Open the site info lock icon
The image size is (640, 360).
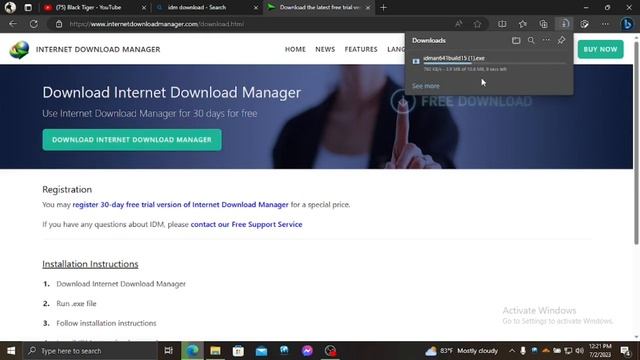[59, 24]
